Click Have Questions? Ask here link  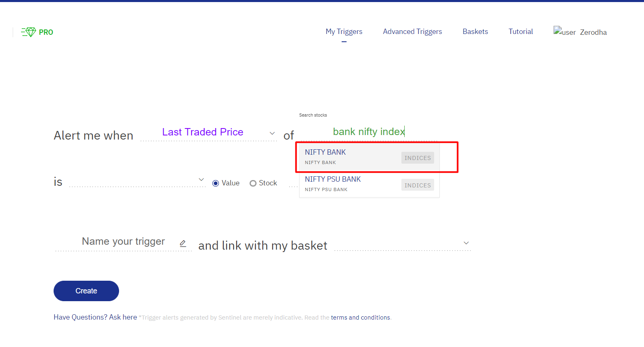coord(95,317)
